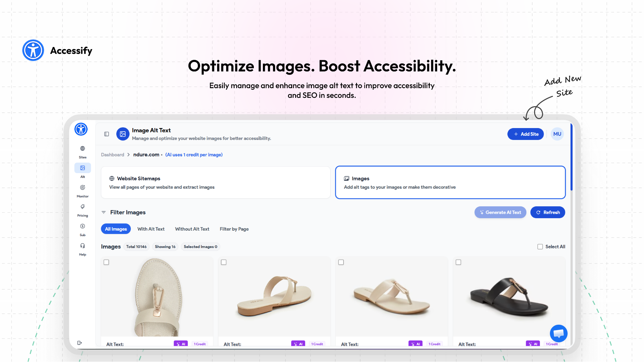The width and height of the screenshot is (644, 362).
Task: Click AI button under the first sandal
Action: [x=181, y=344]
